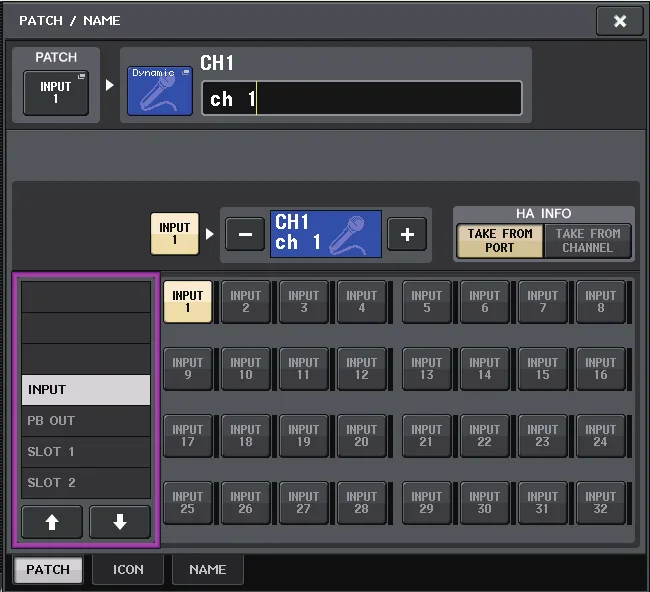This screenshot has width=650, height=592.
Task: Assign INPUT 16 port
Action: 601,369
